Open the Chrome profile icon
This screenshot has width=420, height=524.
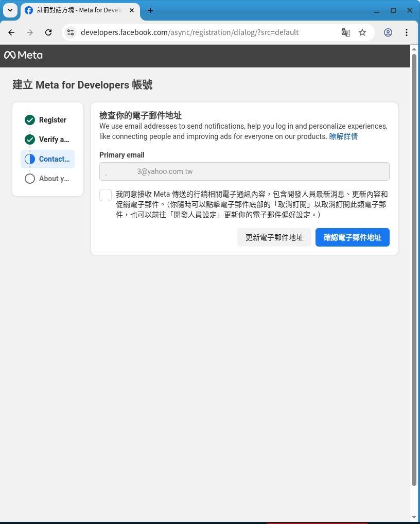[388, 32]
